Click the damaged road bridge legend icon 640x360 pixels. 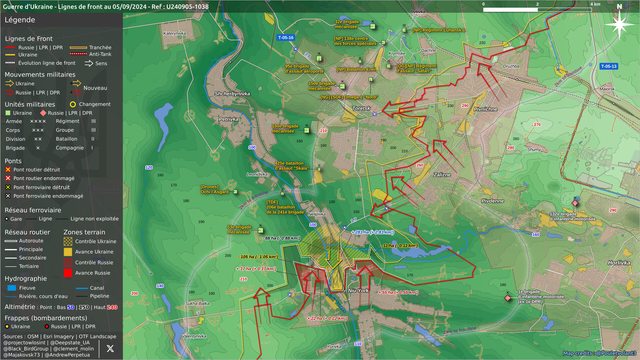coord(8,178)
